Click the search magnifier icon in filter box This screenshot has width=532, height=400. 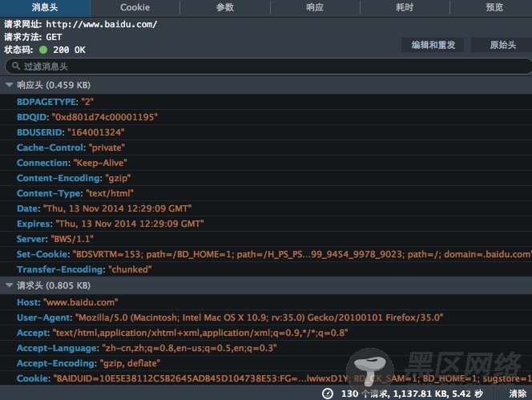(x=15, y=66)
